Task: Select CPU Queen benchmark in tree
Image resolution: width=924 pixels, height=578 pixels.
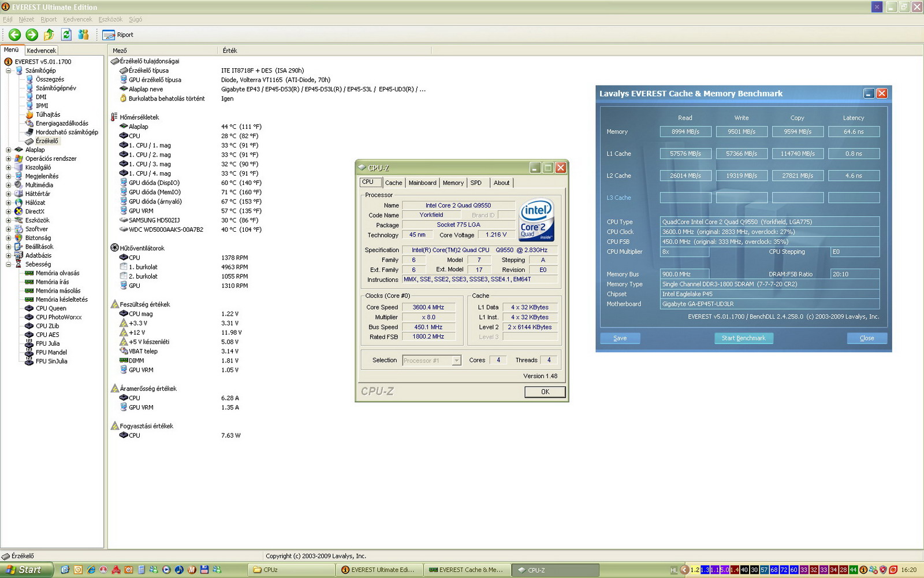Action: [x=51, y=308]
